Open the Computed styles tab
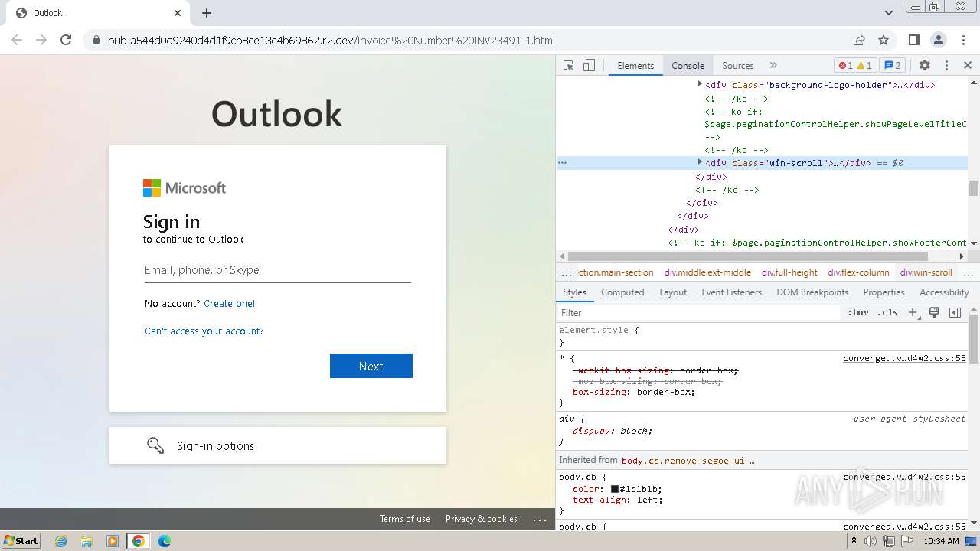The image size is (980, 551). coord(622,292)
